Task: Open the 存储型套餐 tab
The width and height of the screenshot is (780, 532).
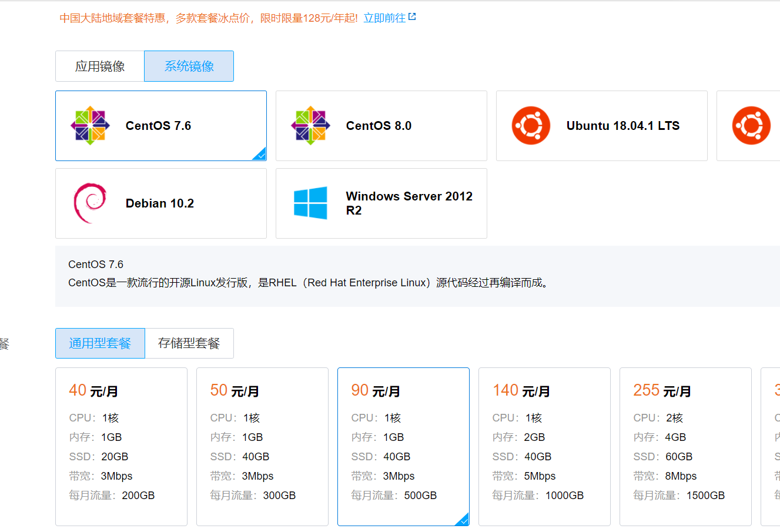Action: coord(189,343)
